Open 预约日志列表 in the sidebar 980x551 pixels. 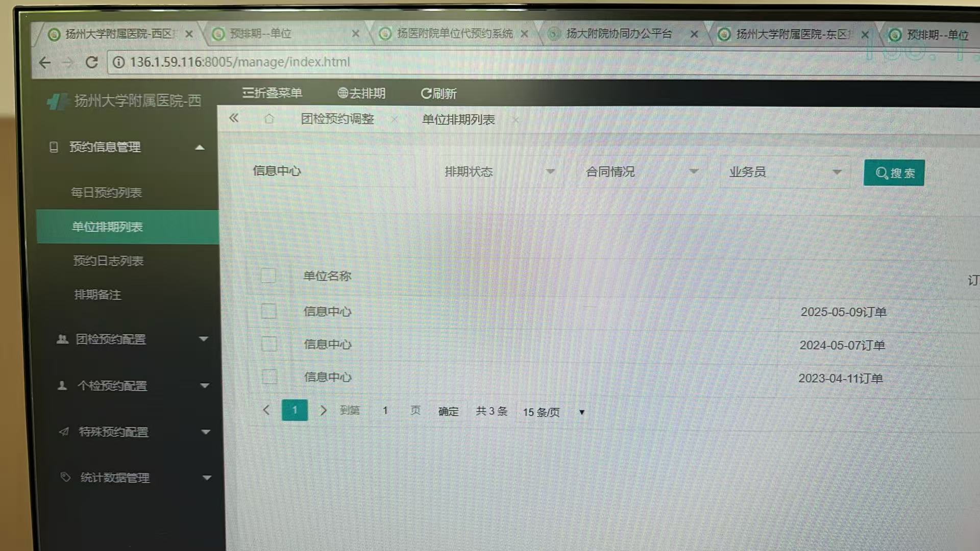tap(108, 261)
